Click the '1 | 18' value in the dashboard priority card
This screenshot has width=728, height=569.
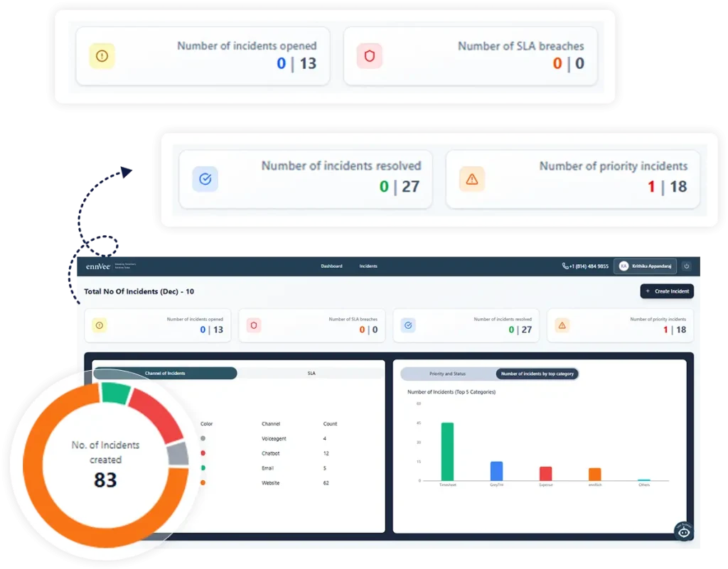click(675, 330)
